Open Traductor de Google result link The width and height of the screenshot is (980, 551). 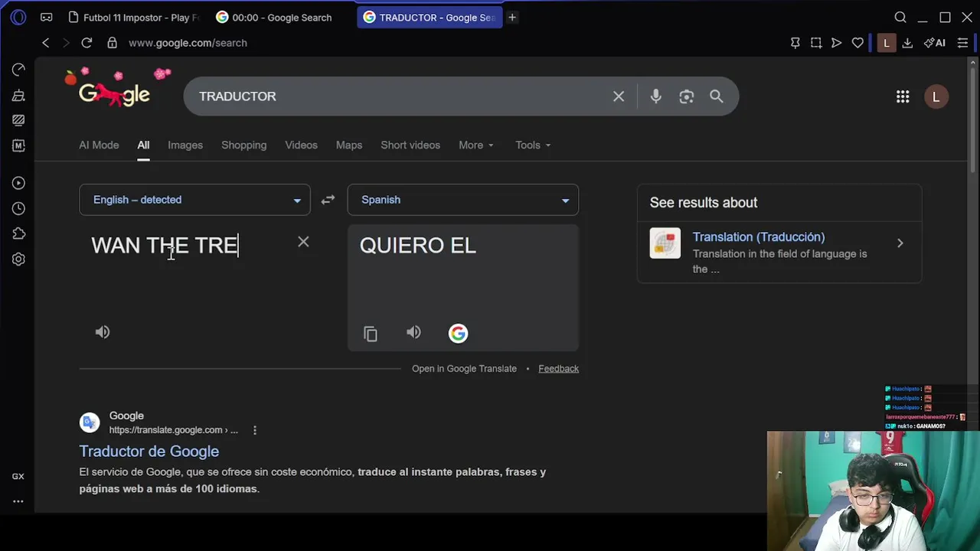pyautogui.click(x=149, y=452)
